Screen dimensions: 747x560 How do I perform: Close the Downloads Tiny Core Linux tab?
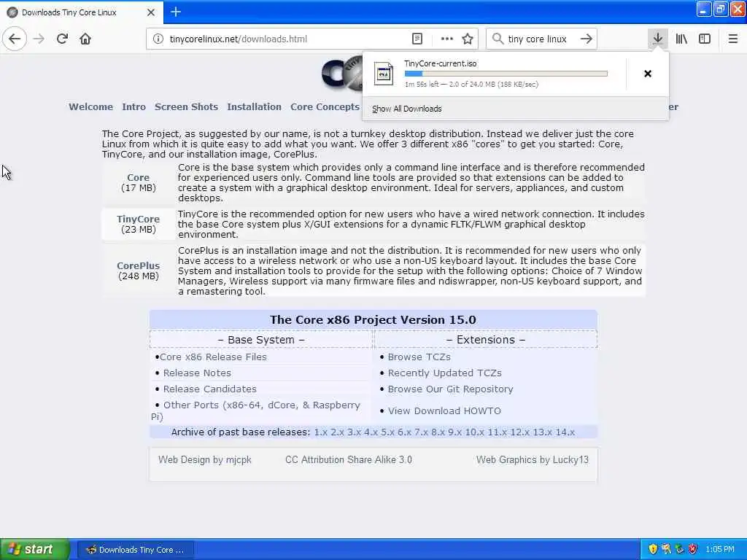pyautogui.click(x=151, y=12)
